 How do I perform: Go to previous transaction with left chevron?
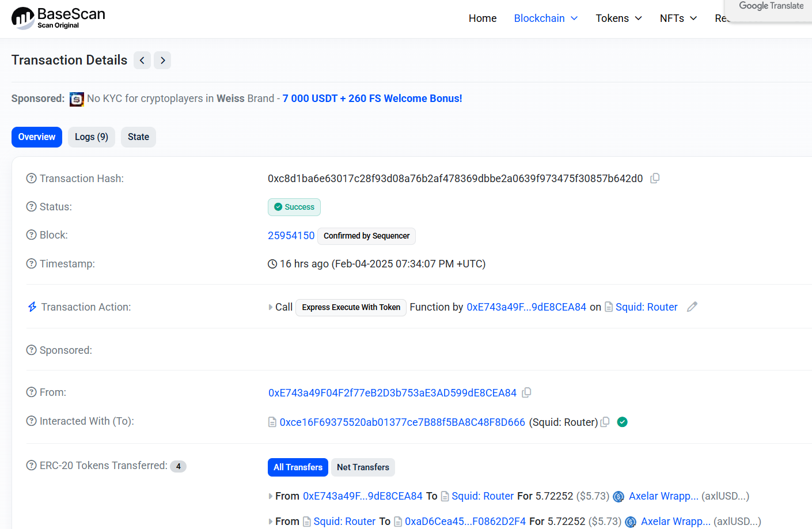[142, 61]
